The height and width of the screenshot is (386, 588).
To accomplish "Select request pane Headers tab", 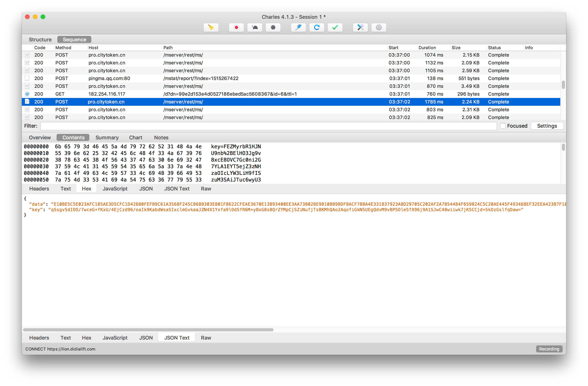I will pyautogui.click(x=39, y=189).
